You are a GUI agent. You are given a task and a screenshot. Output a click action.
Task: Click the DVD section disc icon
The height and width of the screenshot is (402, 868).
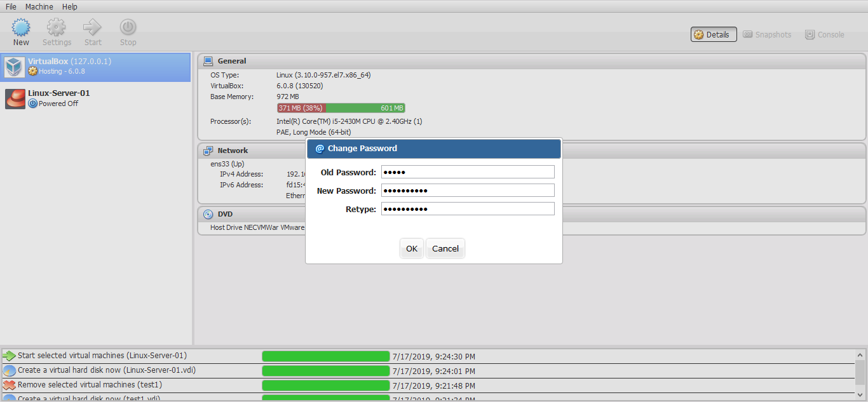click(208, 214)
